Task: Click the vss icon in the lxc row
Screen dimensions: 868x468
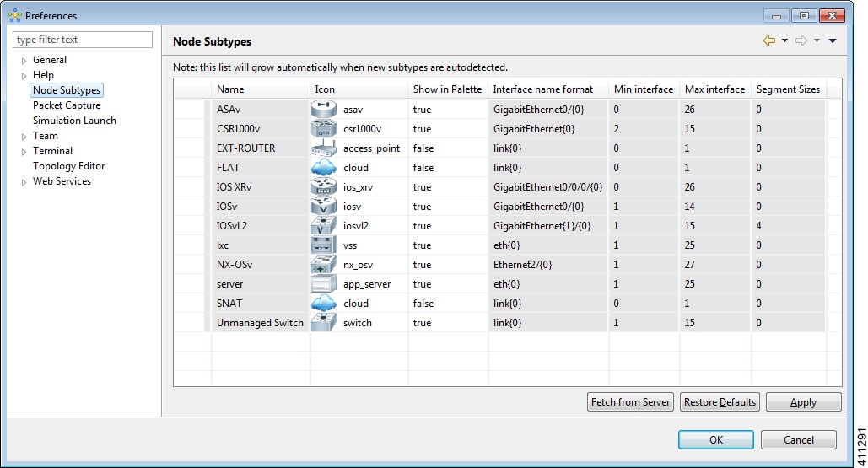Action: click(x=324, y=245)
